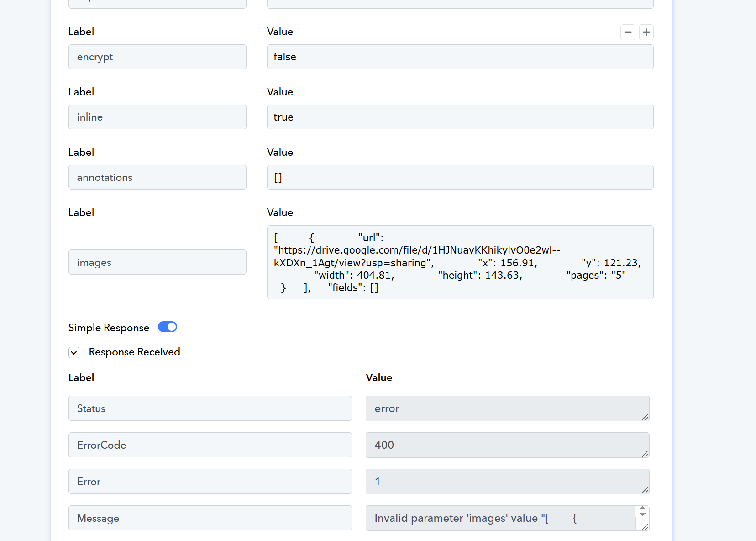Click the value field containing false
Viewport: 756px width, 541px height.
(x=460, y=57)
